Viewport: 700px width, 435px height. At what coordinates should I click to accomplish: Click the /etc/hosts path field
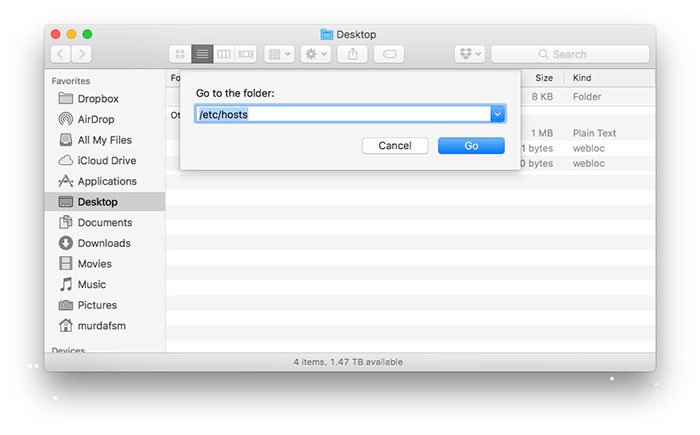click(x=342, y=115)
